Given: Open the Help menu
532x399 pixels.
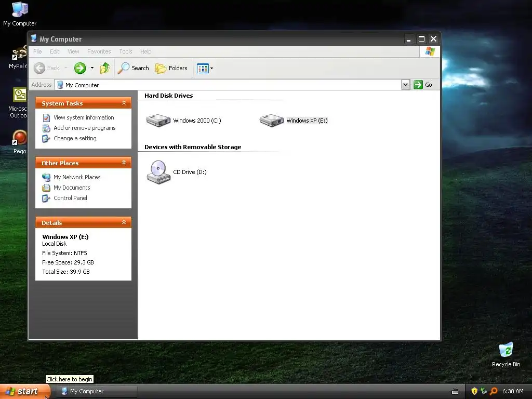Looking at the screenshot, I should (146, 51).
